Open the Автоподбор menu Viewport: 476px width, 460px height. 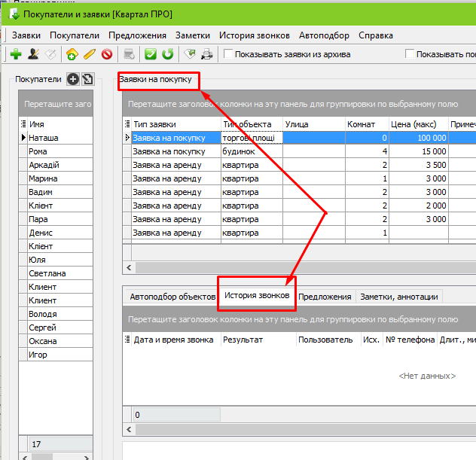[324, 35]
